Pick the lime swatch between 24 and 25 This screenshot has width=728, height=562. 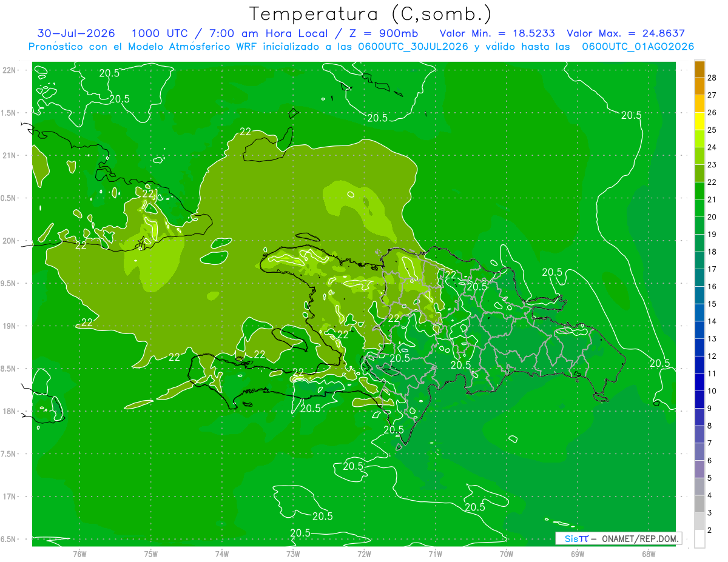pyautogui.click(x=699, y=138)
